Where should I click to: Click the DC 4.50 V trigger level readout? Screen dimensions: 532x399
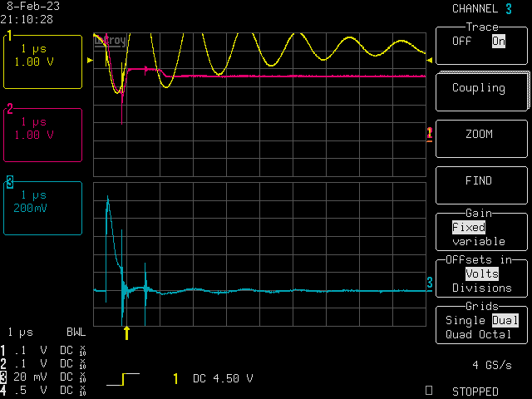pyautogui.click(x=223, y=379)
